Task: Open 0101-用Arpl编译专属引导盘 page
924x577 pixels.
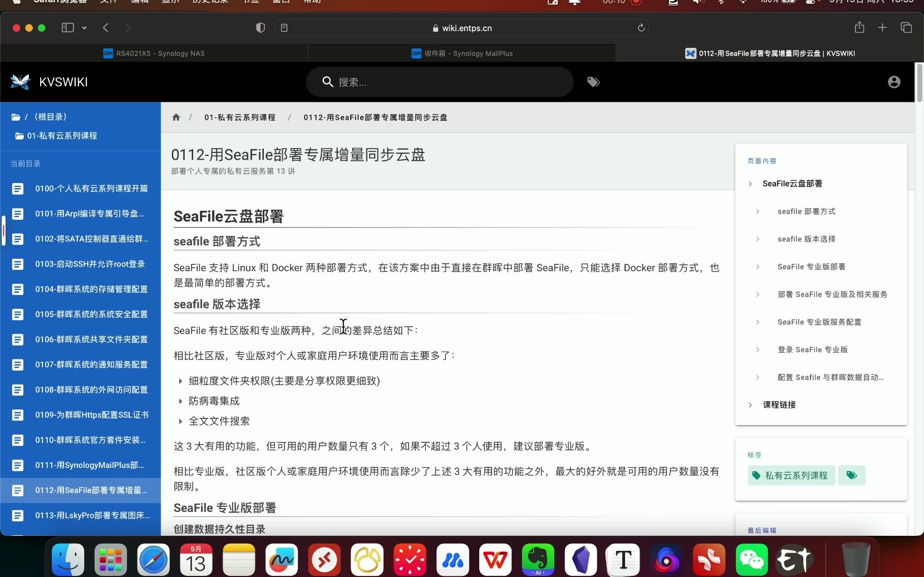Action: tap(81, 214)
